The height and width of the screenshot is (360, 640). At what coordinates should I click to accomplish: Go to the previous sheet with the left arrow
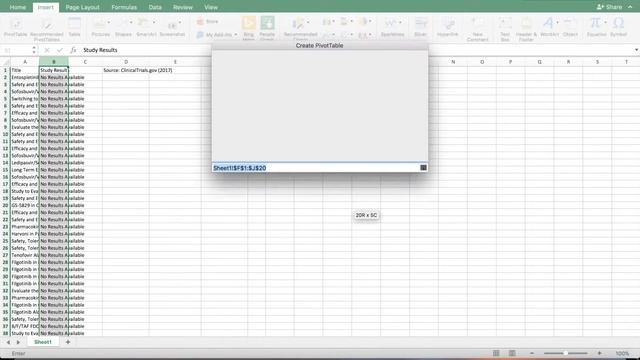click(8, 342)
